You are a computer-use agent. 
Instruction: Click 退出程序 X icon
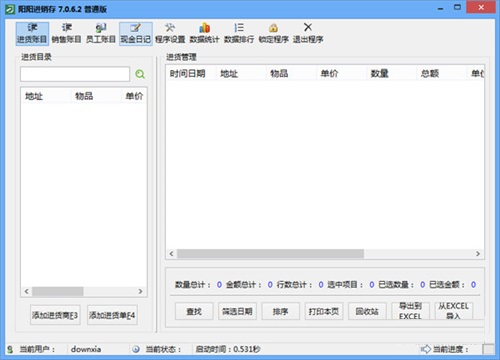[308, 33]
